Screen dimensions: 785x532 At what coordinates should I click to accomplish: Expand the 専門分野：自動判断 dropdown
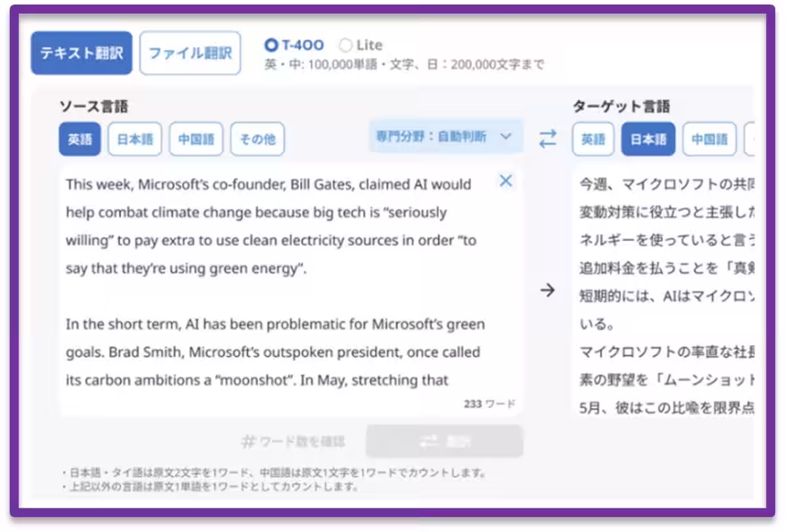click(445, 137)
